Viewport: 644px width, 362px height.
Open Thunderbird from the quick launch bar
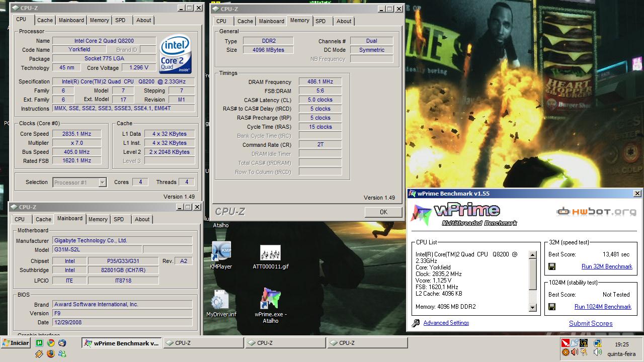[x=62, y=343]
